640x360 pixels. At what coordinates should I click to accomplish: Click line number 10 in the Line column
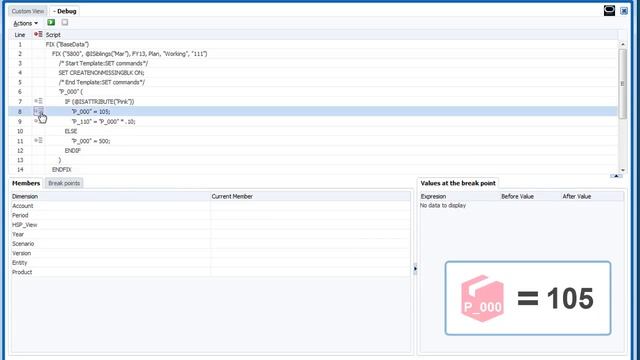coord(20,131)
